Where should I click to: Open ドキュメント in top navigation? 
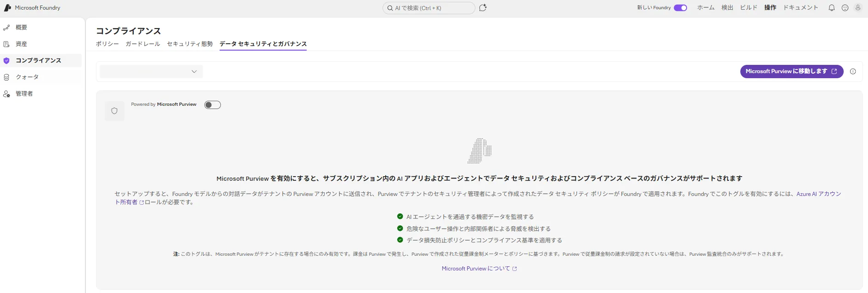[x=800, y=8]
